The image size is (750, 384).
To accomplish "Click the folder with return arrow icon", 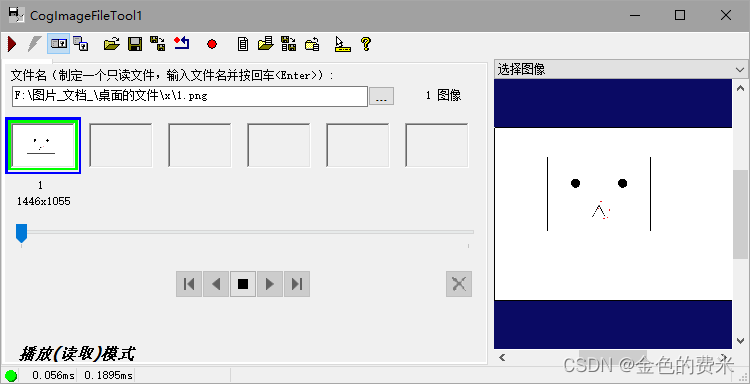I will click(312, 44).
